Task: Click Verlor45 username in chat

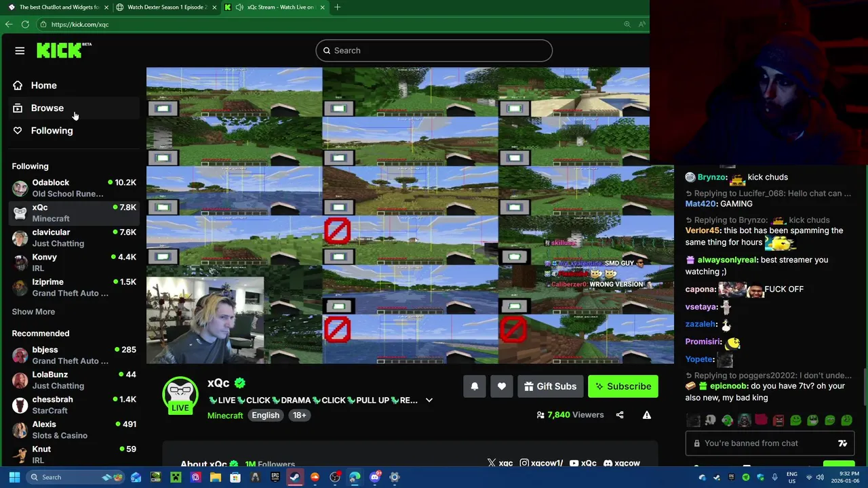Action: coord(702,230)
